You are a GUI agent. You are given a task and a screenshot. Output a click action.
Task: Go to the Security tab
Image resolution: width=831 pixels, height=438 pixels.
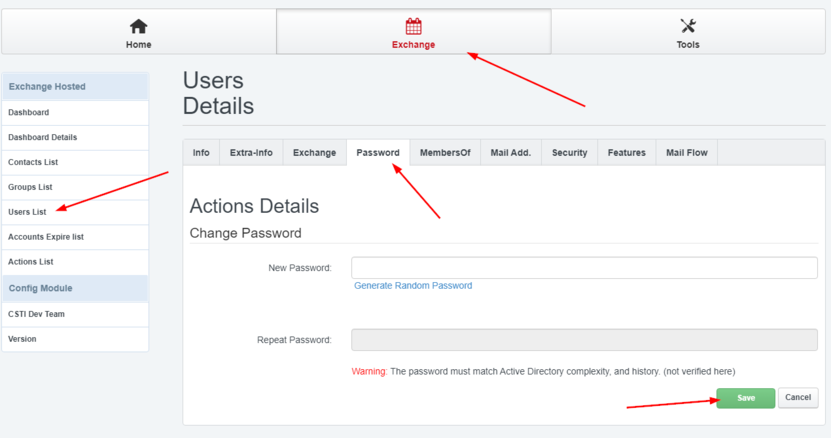(570, 153)
